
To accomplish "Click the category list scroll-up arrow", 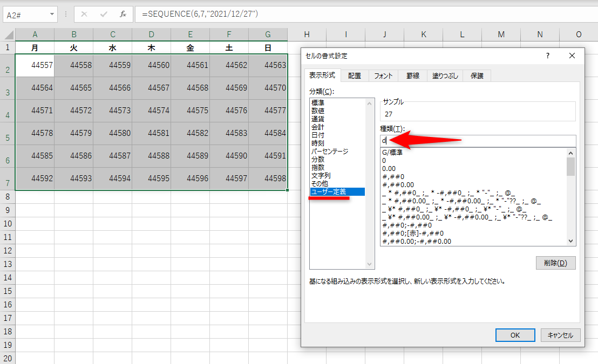I will (369, 104).
